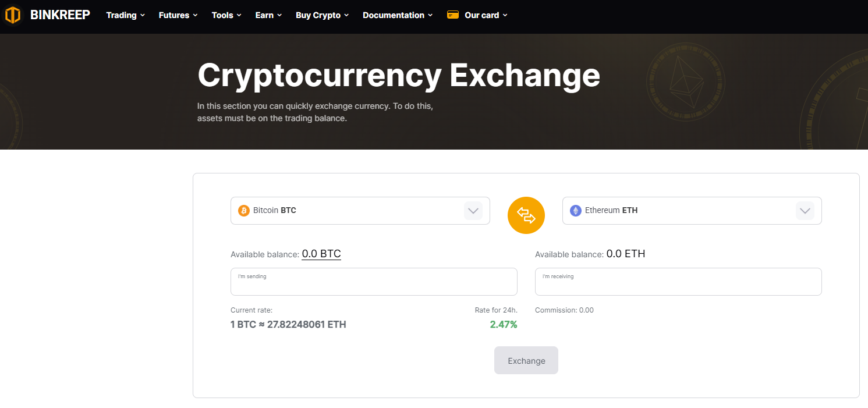
Task: Expand the Tools dropdown menu
Action: point(226,15)
